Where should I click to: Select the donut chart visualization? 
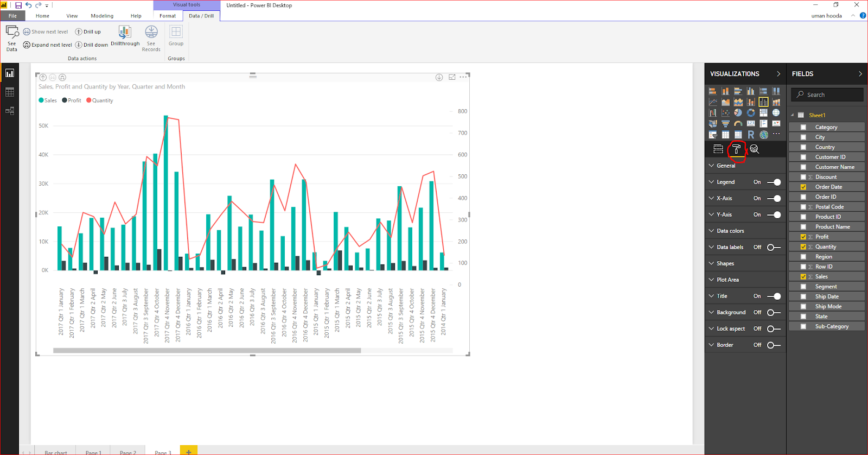[751, 112]
